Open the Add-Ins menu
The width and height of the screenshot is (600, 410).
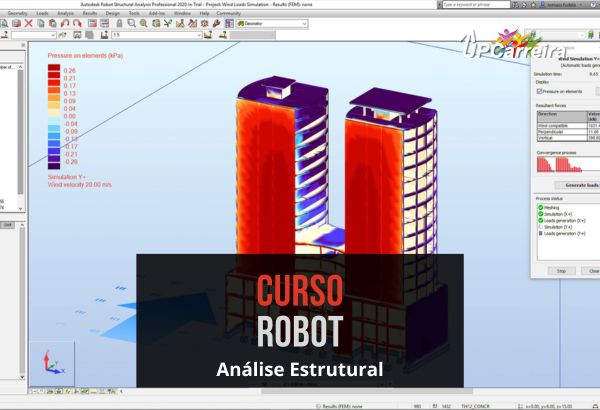tap(157, 13)
